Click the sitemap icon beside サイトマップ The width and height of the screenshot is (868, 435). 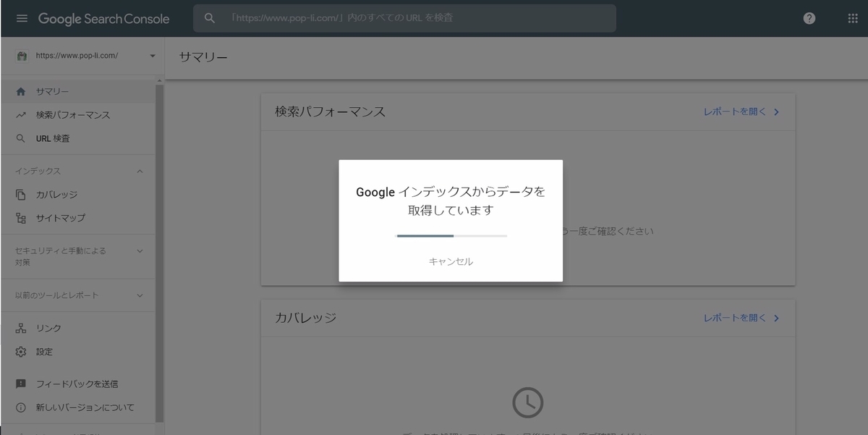click(x=21, y=218)
